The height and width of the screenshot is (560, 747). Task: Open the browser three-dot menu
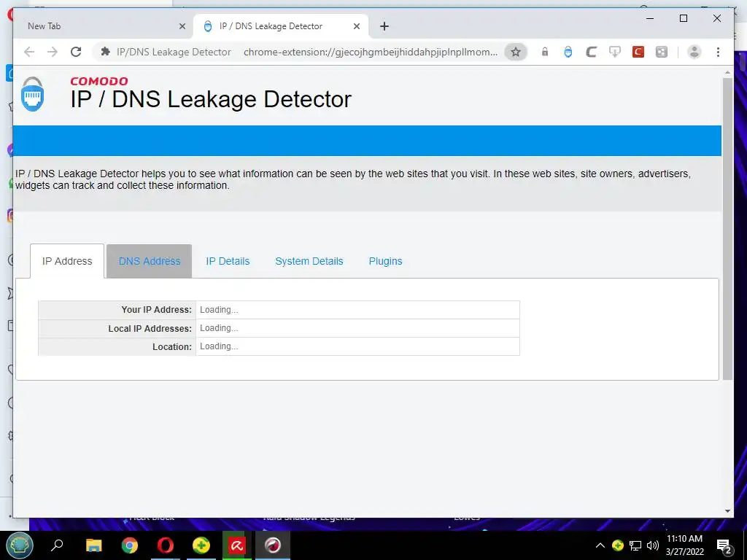(x=718, y=52)
